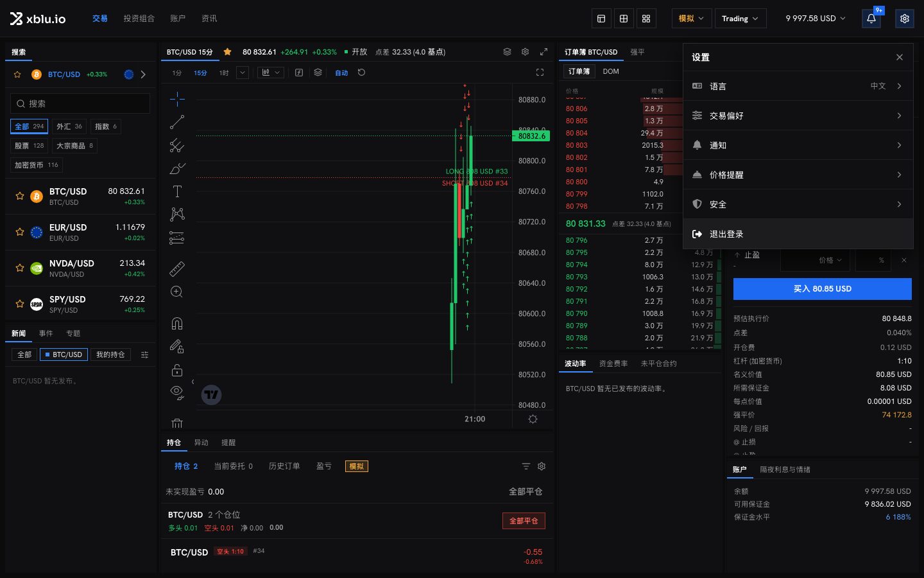The height and width of the screenshot is (578, 924).
Task: Activate the ruler measure tool
Action: click(177, 268)
